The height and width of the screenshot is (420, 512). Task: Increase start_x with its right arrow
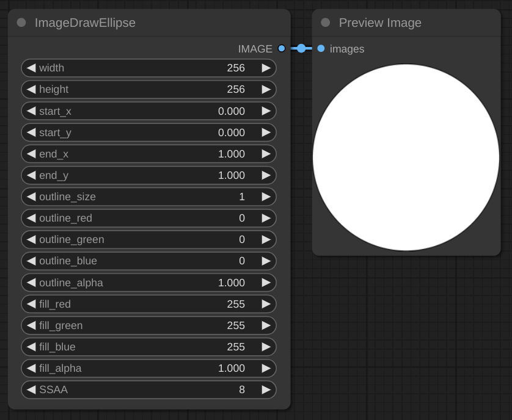pos(266,111)
